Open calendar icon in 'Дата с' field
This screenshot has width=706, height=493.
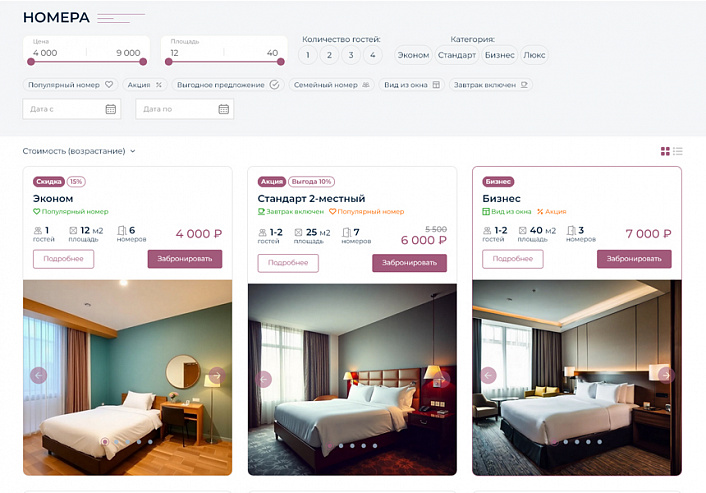click(111, 109)
